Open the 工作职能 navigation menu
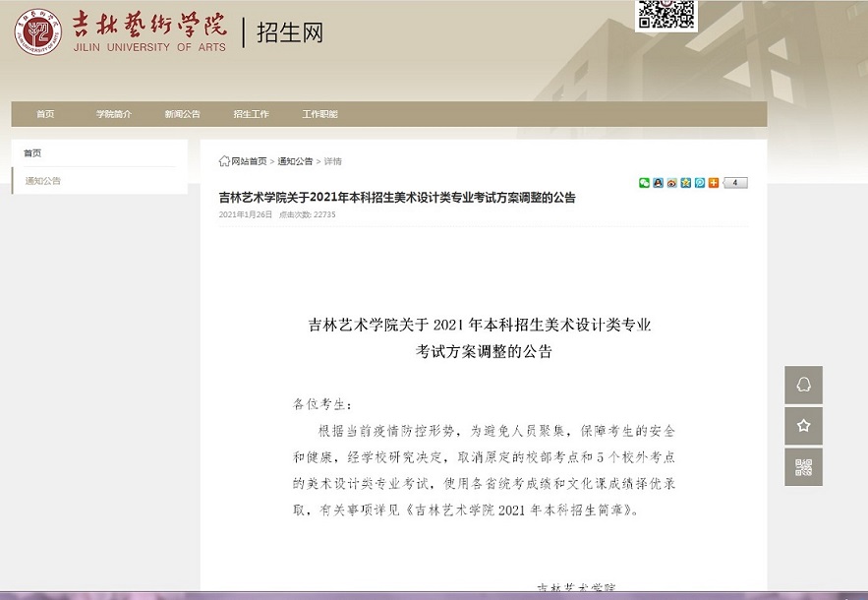The image size is (868, 600). (319, 114)
